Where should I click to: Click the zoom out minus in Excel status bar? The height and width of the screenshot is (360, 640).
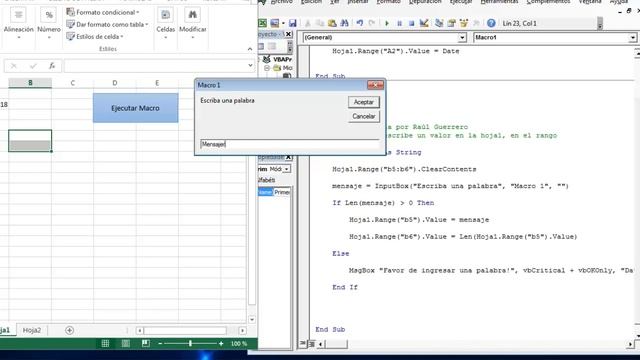tap(160, 344)
